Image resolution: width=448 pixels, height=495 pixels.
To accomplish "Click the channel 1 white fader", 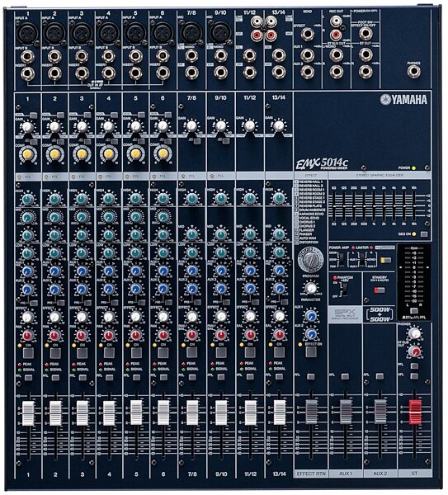I will [x=28, y=413].
